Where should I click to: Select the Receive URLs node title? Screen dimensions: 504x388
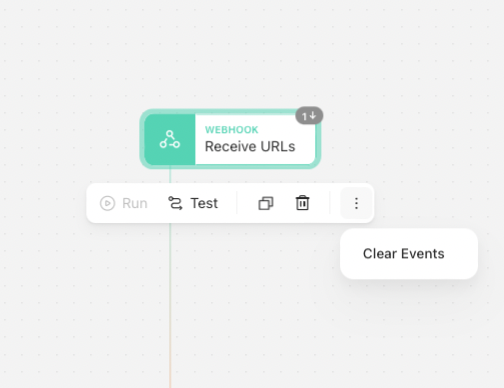pos(250,146)
